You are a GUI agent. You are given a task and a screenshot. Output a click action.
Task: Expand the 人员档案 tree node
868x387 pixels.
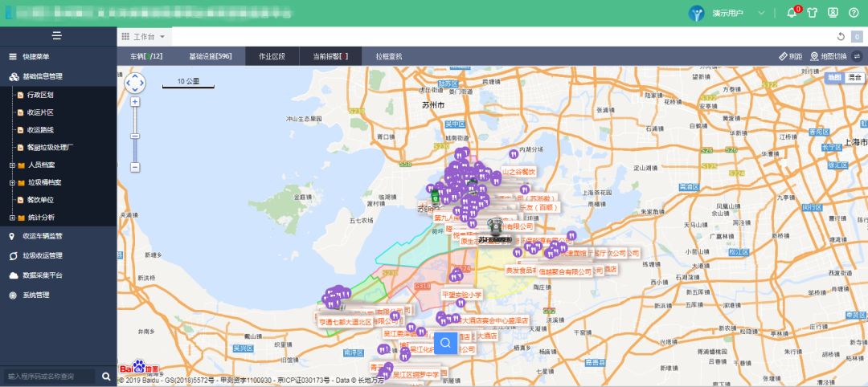pos(12,165)
